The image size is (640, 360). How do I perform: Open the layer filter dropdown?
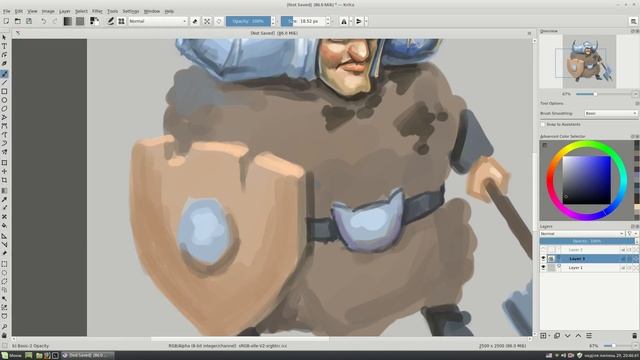click(x=632, y=233)
